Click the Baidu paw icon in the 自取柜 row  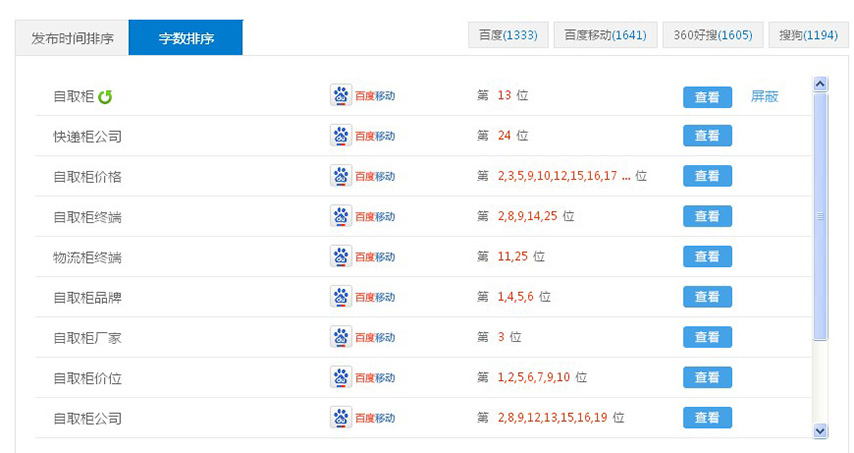point(341,95)
